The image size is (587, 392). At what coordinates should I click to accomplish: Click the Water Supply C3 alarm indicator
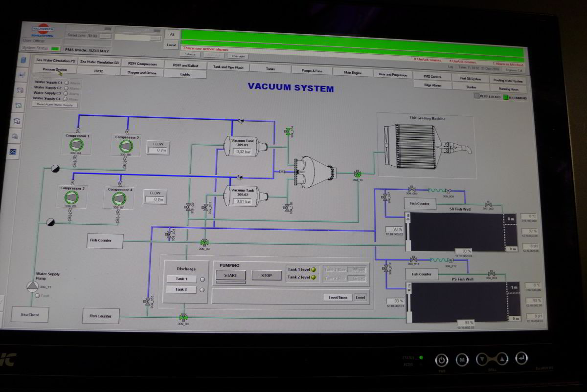[x=67, y=93]
